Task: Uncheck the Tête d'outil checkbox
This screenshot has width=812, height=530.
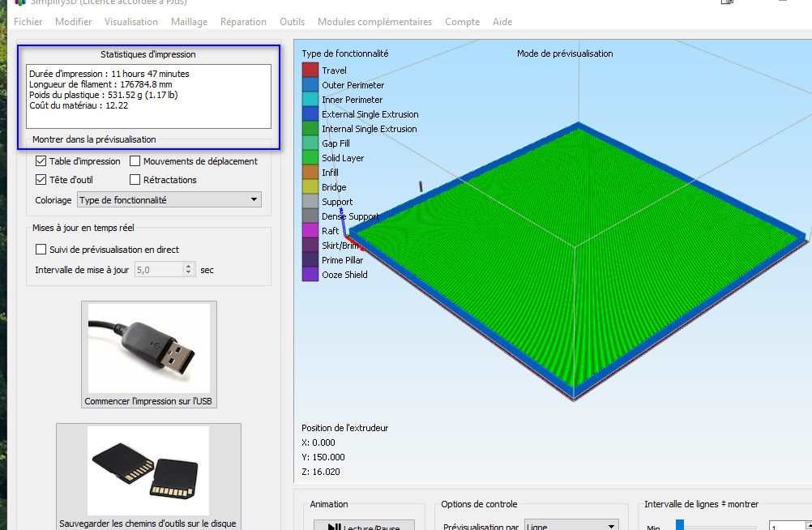Action: point(41,180)
